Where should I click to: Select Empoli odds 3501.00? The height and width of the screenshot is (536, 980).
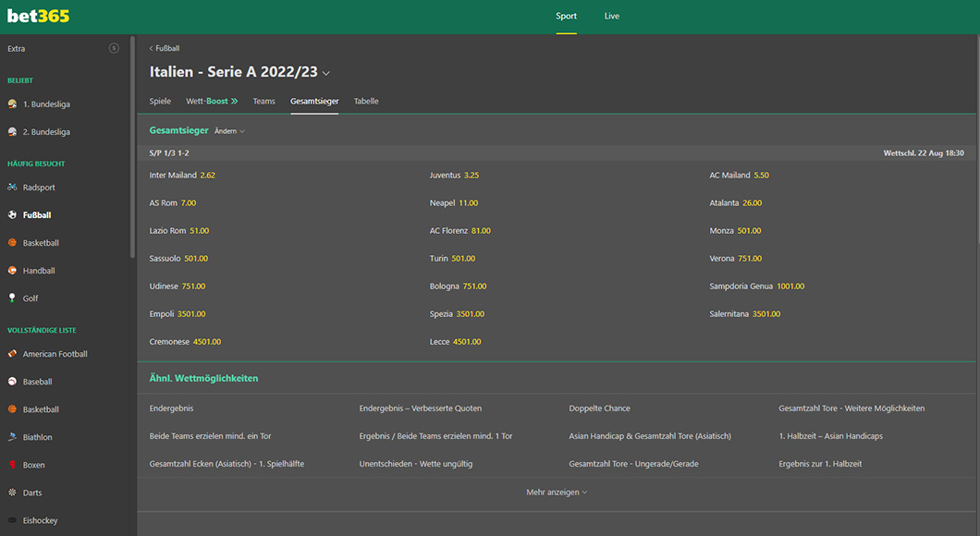(x=191, y=314)
